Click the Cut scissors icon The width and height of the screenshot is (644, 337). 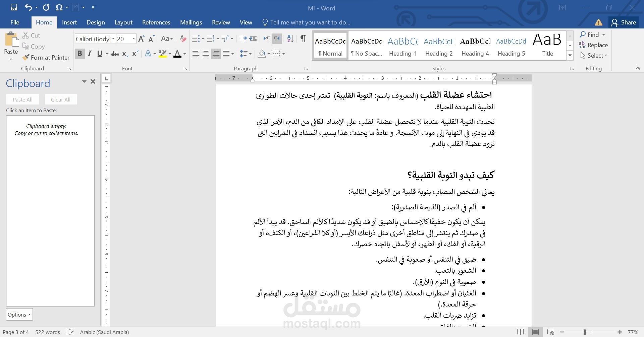pyautogui.click(x=26, y=35)
